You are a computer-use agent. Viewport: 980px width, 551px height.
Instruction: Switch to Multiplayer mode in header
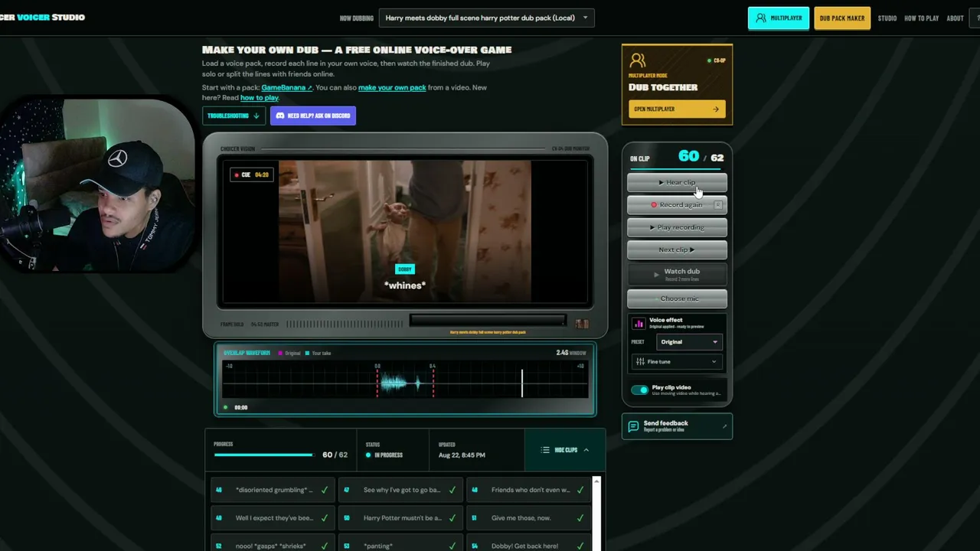click(x=779, y=18)
